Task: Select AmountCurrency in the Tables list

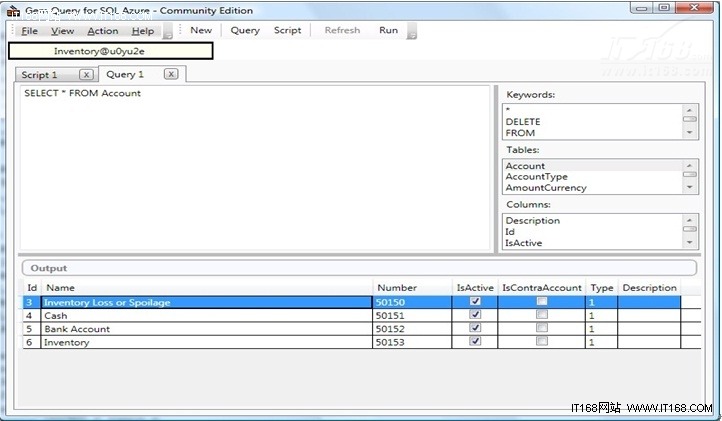Action: tap(593, 187)
